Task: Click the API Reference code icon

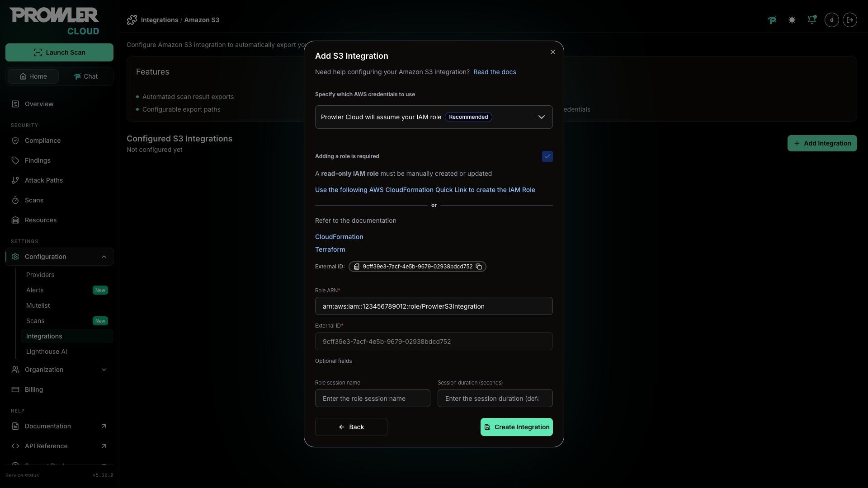Action: click(x=15, y=446)
